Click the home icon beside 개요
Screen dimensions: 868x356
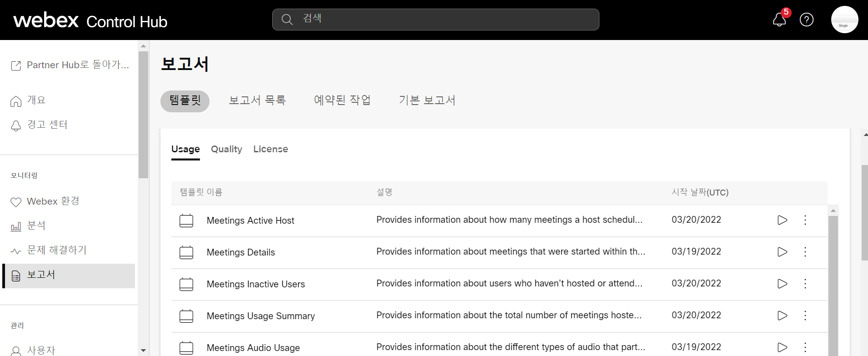pos(16,101)
